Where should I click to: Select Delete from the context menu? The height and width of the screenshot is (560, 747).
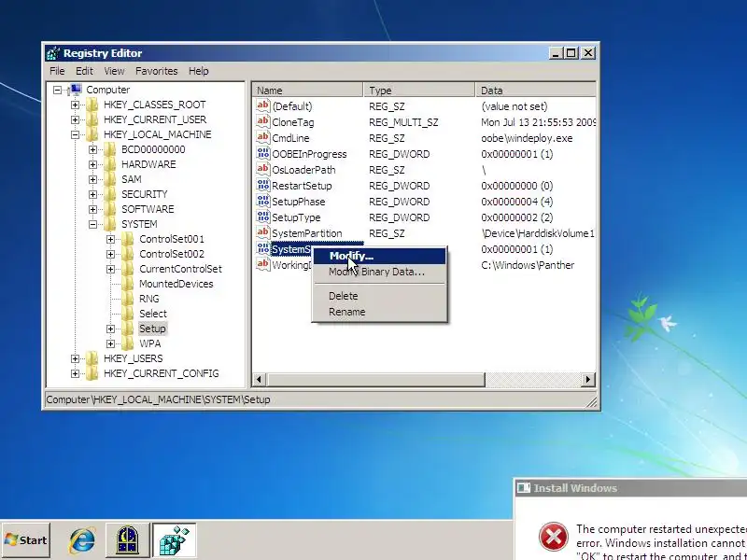pos(380,296)
